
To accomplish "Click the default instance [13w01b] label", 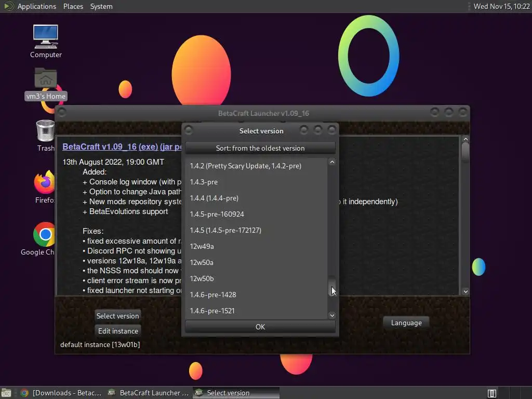I will (x=100, y=344).
